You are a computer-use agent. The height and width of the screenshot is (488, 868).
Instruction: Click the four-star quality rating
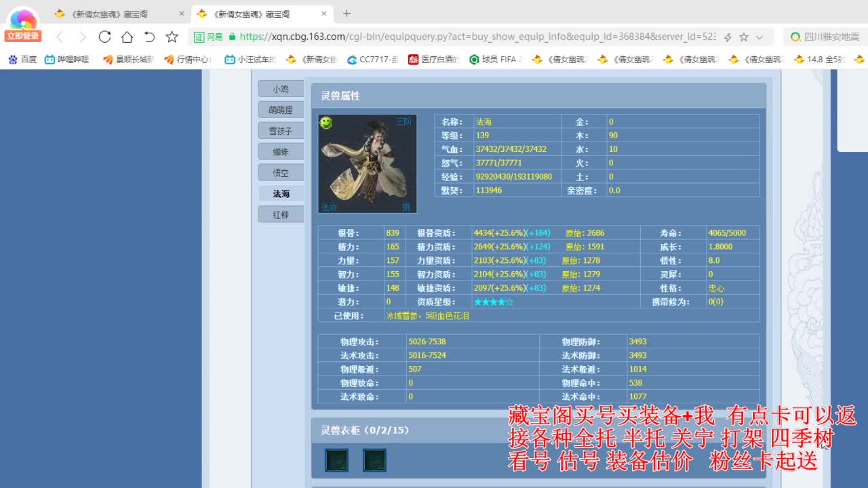point(494,301)
